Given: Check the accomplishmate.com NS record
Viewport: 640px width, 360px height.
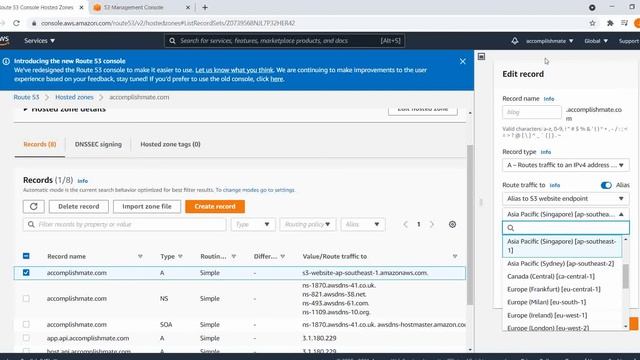Looking at the screenshot, I should pyautogui.click(x=26, y=298).
